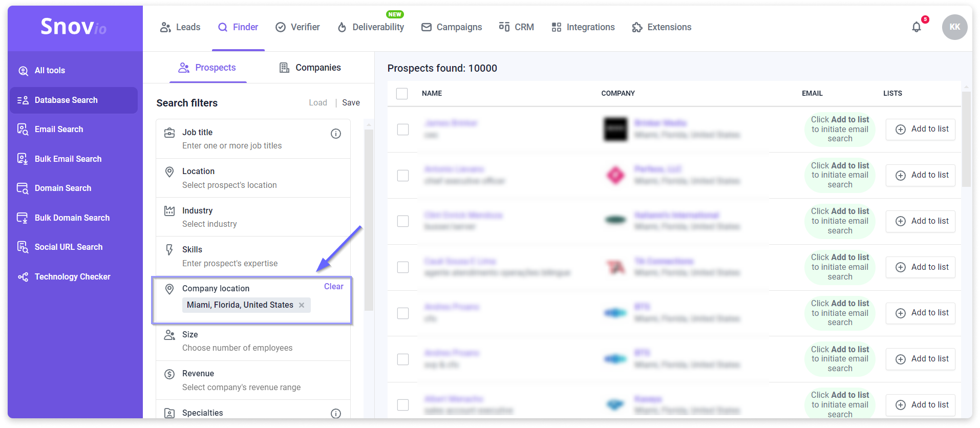Click the Technology Checker sidebar icon
980x428 pixels.
[x=23, y=277]
